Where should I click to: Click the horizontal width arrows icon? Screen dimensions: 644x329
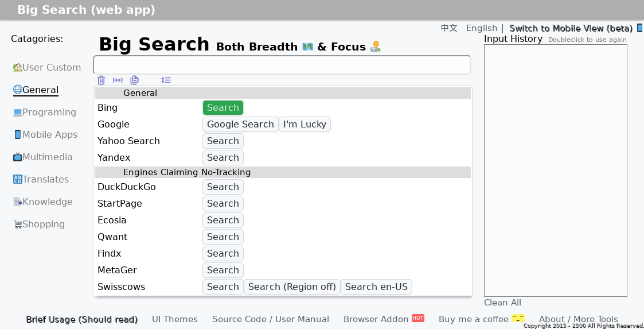[x=118, y=80]
